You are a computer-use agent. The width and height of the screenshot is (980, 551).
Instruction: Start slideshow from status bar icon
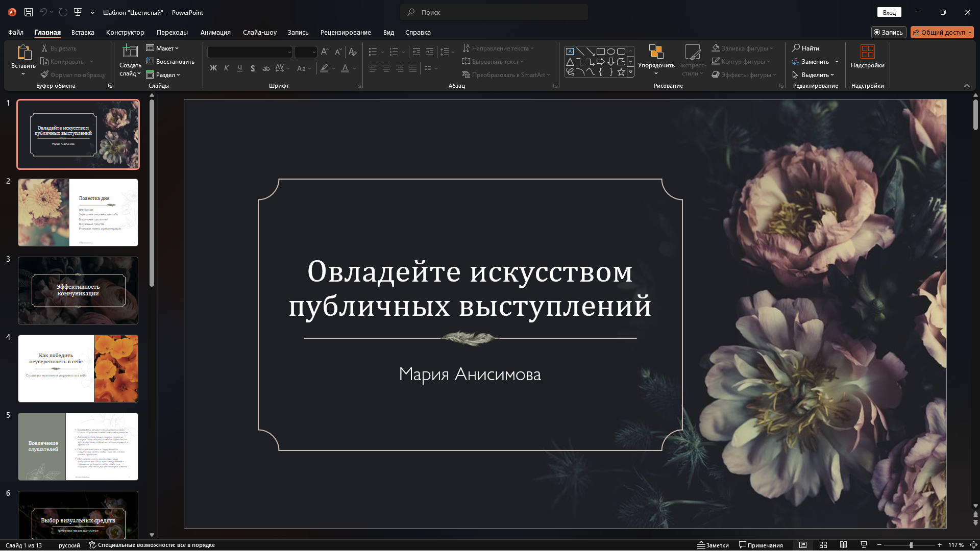click(x=864, y=545)
